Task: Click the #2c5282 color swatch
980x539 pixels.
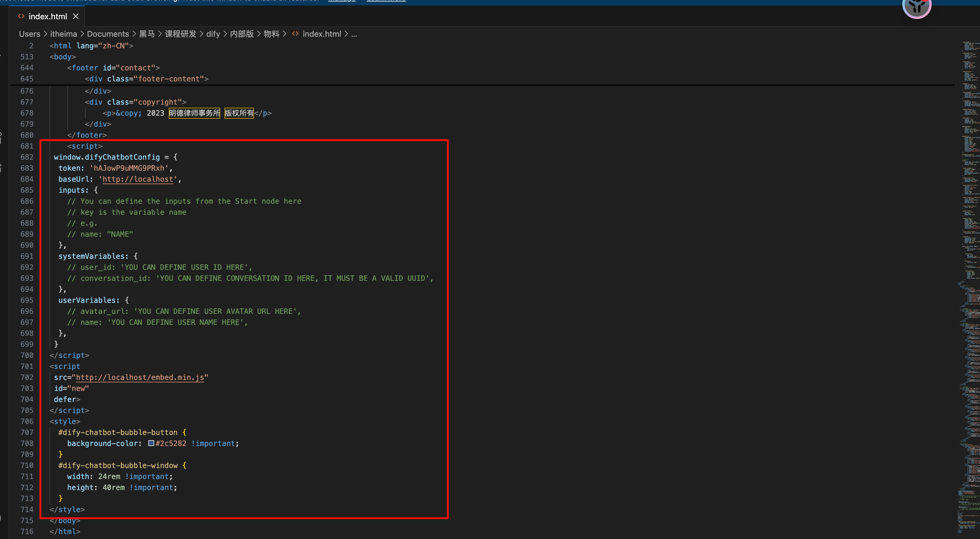Action: [151, 443]
